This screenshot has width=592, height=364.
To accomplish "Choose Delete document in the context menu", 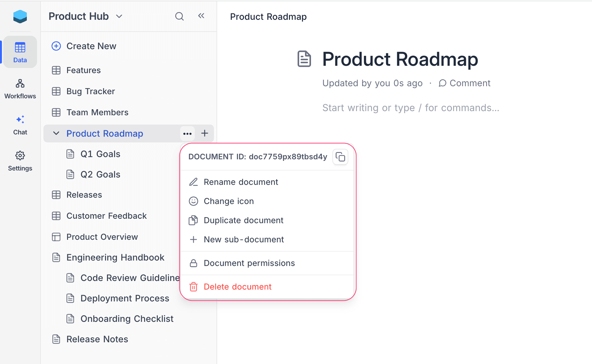I will tap(238, 286).
